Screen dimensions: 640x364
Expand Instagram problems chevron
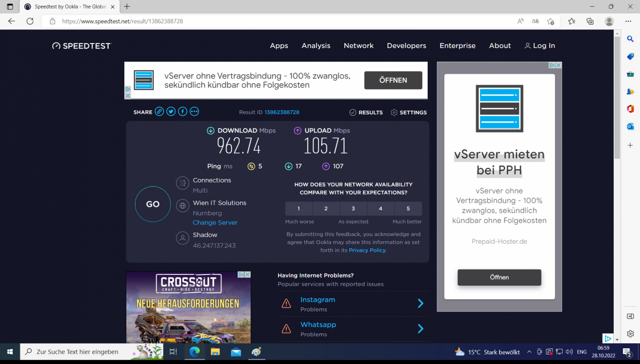(x=420, y=303)
